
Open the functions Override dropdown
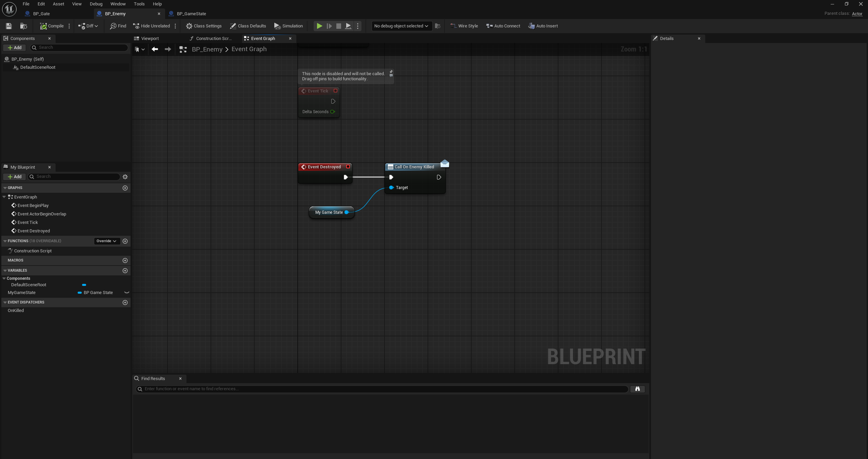[106, 241]
